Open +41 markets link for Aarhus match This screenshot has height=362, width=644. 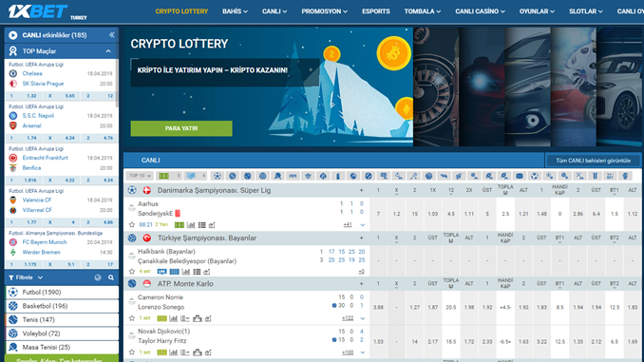click(x=348, y=225)
